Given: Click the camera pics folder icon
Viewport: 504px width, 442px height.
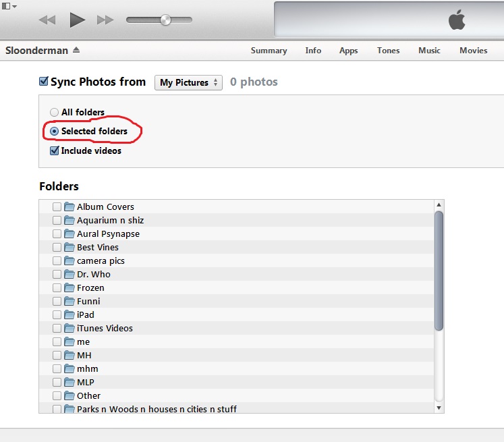Looking at the screenshot, I should coord(69,260).
